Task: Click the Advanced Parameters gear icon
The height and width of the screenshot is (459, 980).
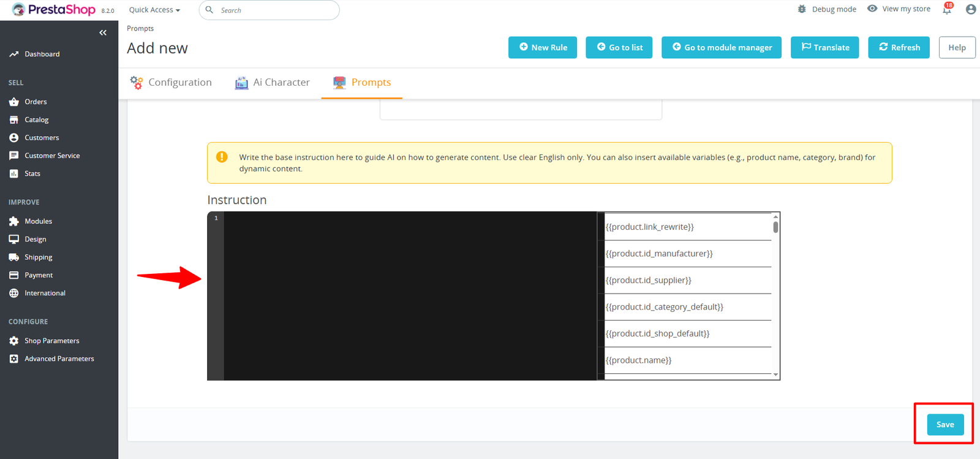Action: click(14, 358)
